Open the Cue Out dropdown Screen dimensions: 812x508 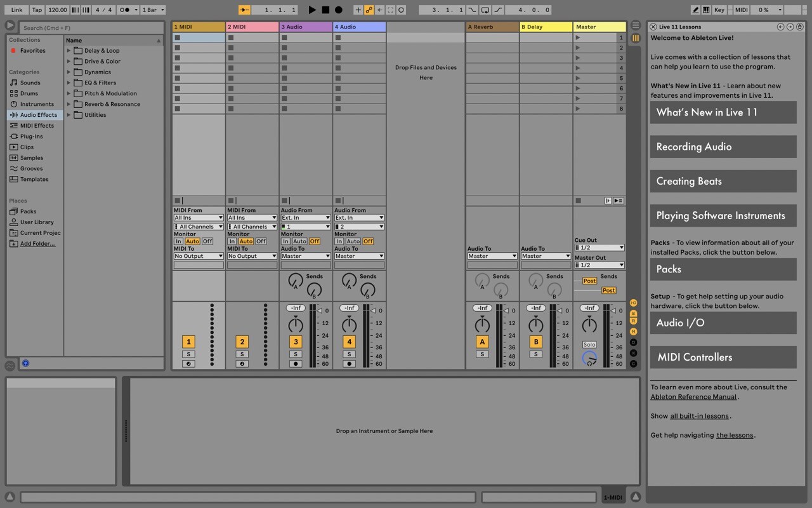pyautogui.click(x=599, y=248)
